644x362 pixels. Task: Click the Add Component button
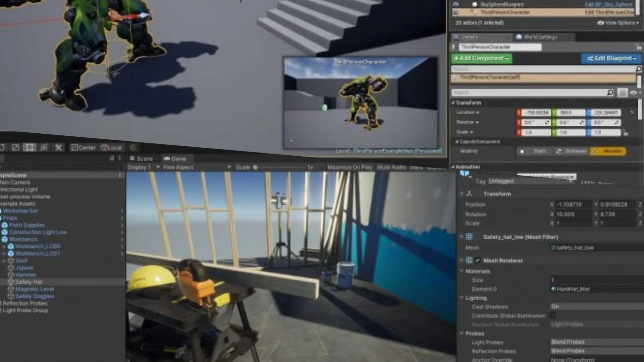click(481, 58)
